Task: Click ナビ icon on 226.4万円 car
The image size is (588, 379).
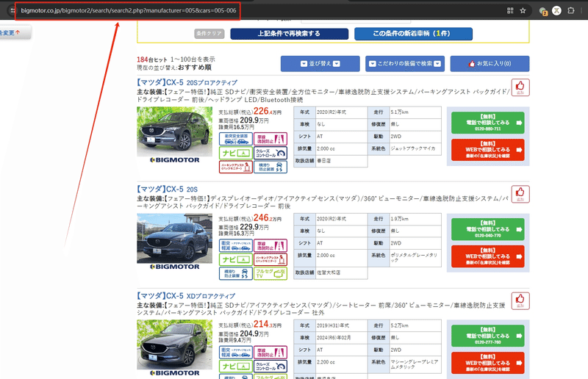Action: [236, 153]
